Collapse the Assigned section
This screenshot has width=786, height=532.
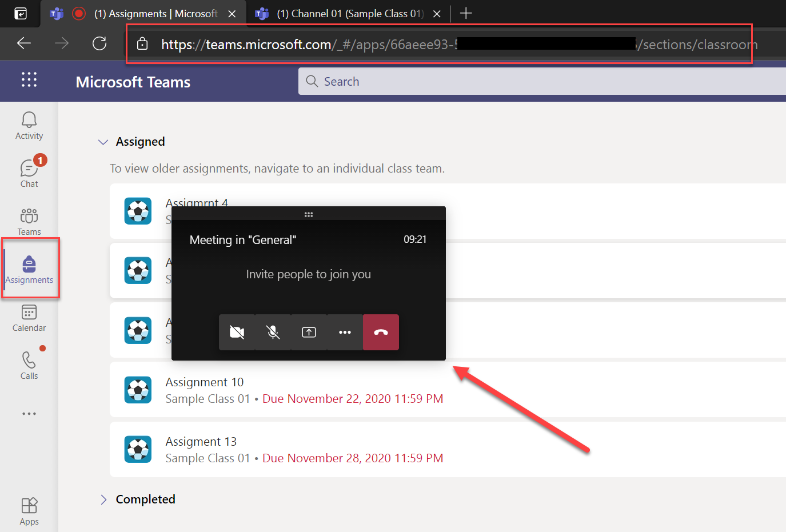[103, 142]
